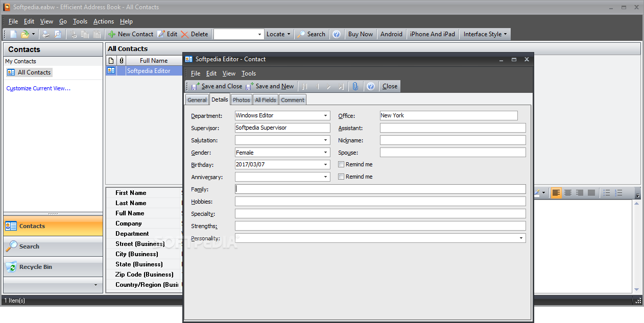
Task: Enable Remind me for Anniversary
Action: [x=341, y=177]
